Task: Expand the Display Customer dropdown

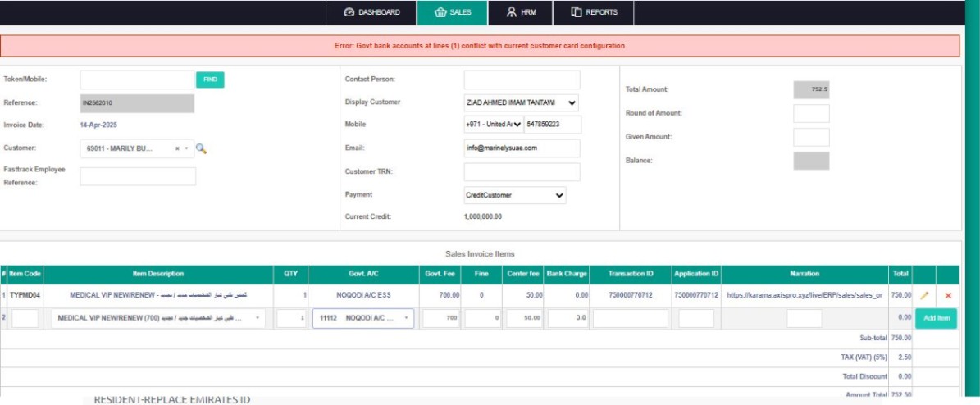Action: [517, 102]
